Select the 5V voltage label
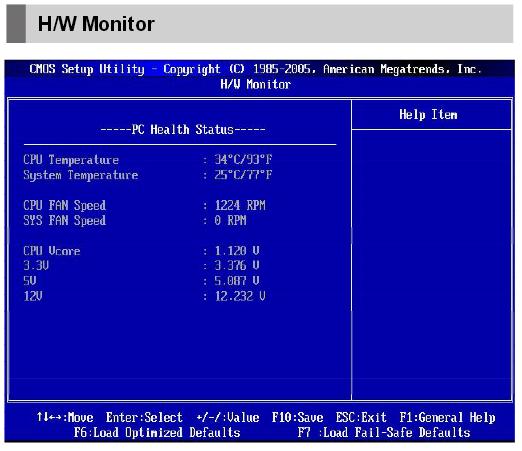 (30, 281)
